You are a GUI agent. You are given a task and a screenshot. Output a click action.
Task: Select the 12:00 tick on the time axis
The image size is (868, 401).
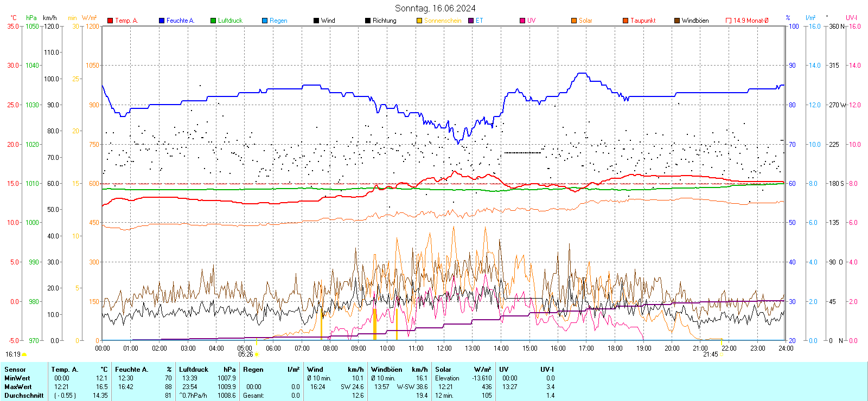[x=444, y=348]
